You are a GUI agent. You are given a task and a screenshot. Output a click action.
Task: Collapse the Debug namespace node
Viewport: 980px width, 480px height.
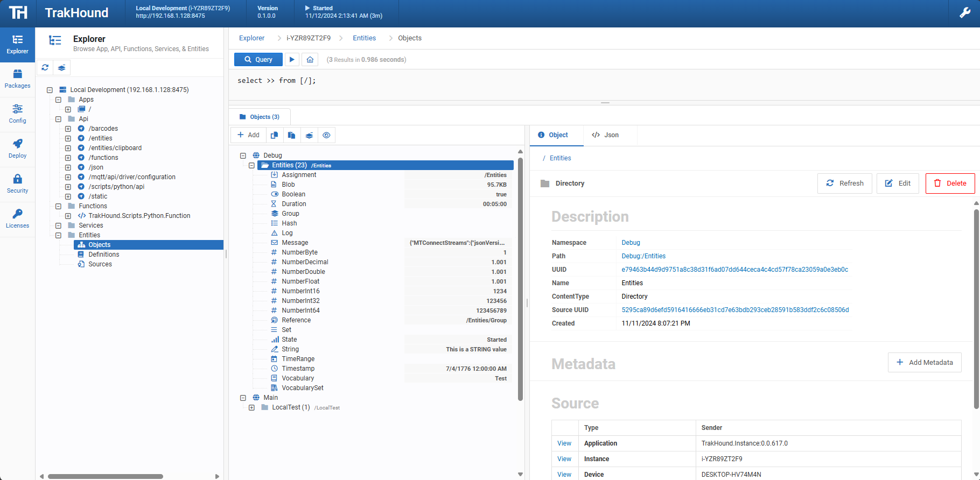click(243, 156)
